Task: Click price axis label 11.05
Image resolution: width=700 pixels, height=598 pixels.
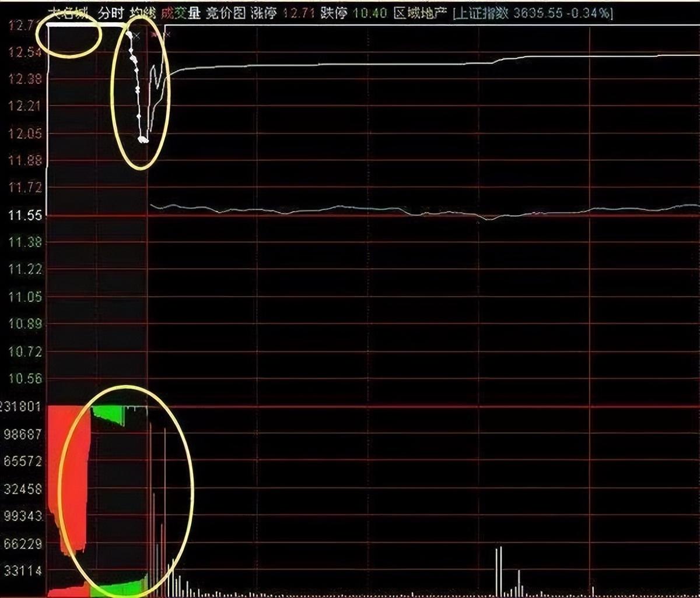Action: [25, 297]
